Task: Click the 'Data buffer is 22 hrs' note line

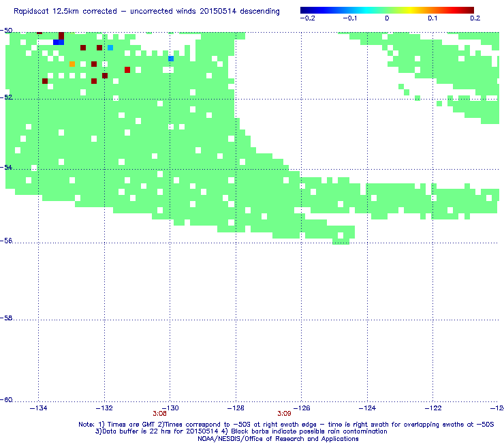Action: (x=241, y=431)
